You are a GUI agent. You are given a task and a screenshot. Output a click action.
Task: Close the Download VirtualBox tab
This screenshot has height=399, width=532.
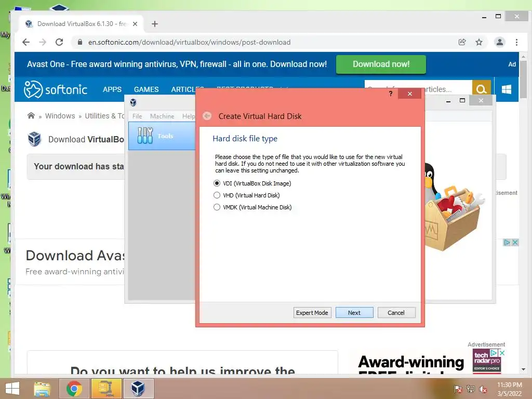pos(135,24)
